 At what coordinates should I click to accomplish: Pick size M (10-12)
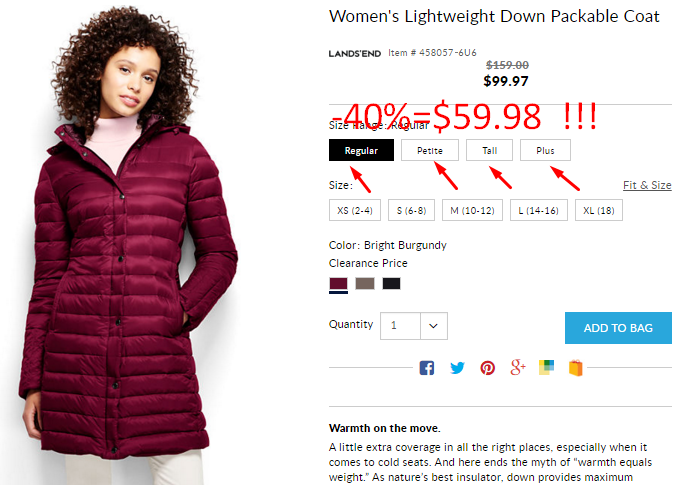pos(472,210)
